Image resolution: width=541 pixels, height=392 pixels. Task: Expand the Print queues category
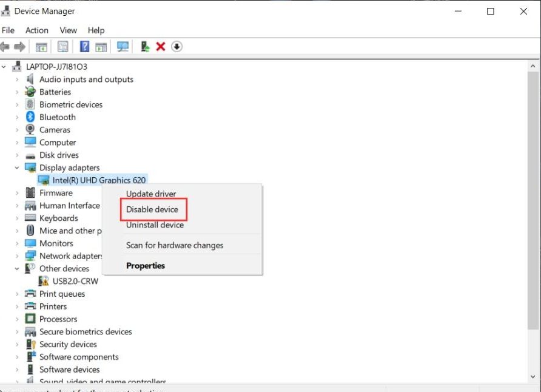(17, 294)
